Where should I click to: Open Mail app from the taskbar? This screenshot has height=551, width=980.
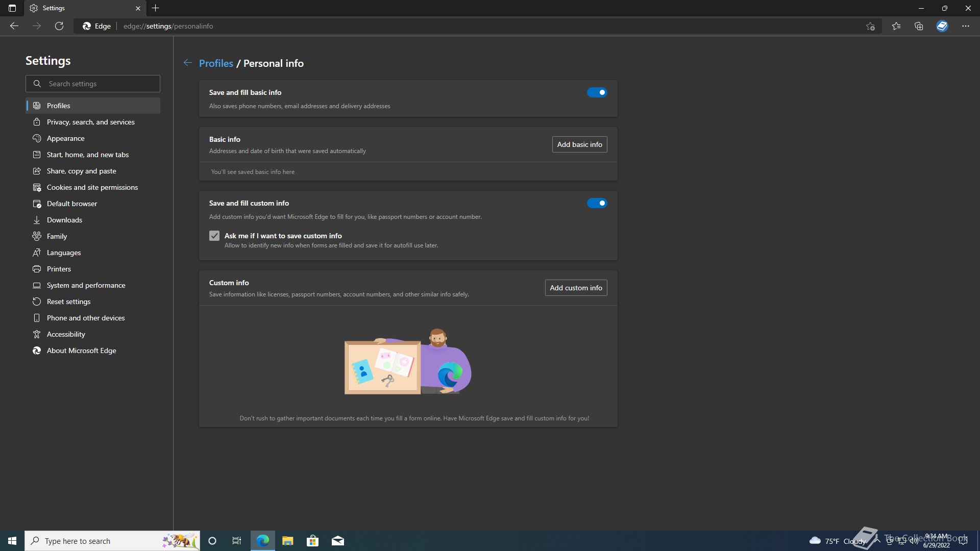[338, 541]
